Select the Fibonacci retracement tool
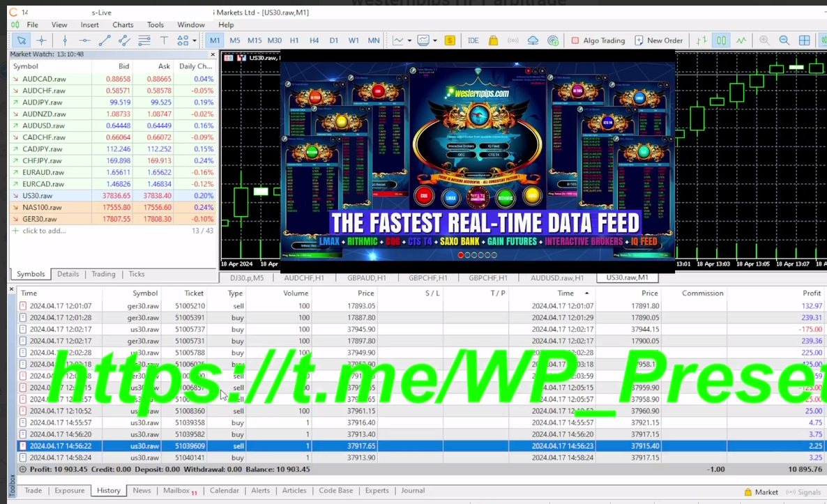The height and width of the screenshot is (504, 827). tap(144, 40)
